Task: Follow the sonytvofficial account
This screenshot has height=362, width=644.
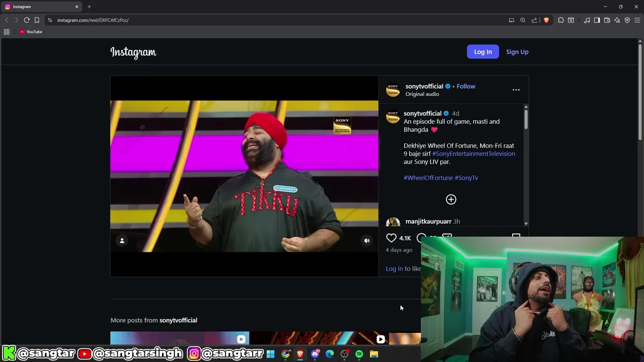Action: (x=466, y=86)
